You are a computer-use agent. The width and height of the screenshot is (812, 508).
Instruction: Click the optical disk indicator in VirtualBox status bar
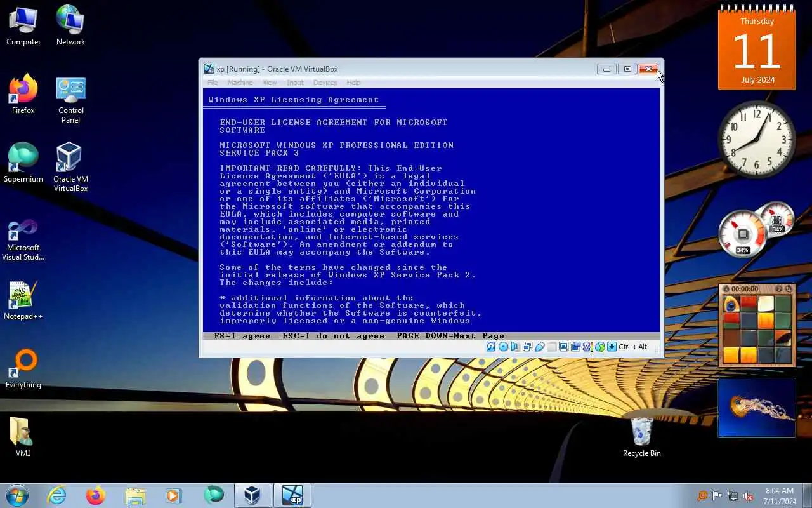[x=503, y=347]
